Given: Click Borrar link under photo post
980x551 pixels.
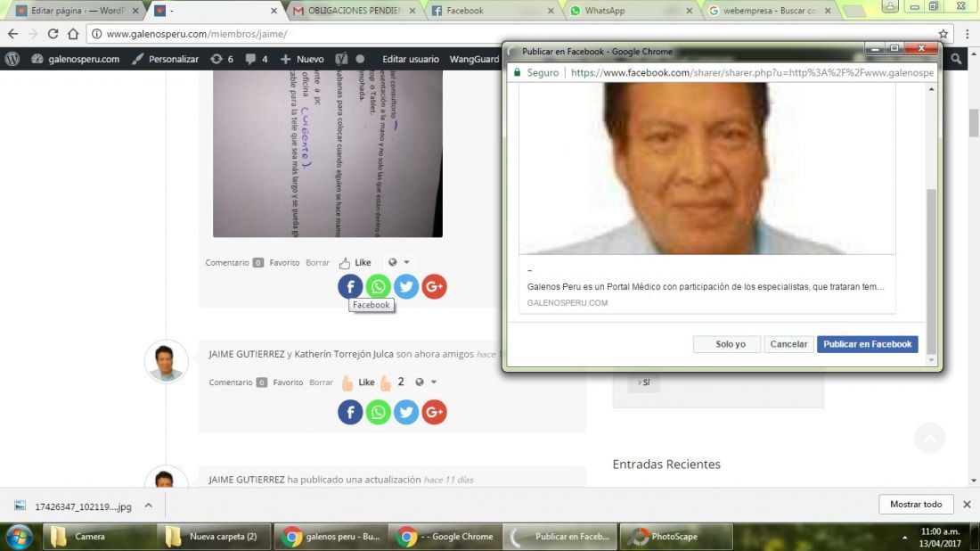Looking at the screenshot, I should coord(317,263).
